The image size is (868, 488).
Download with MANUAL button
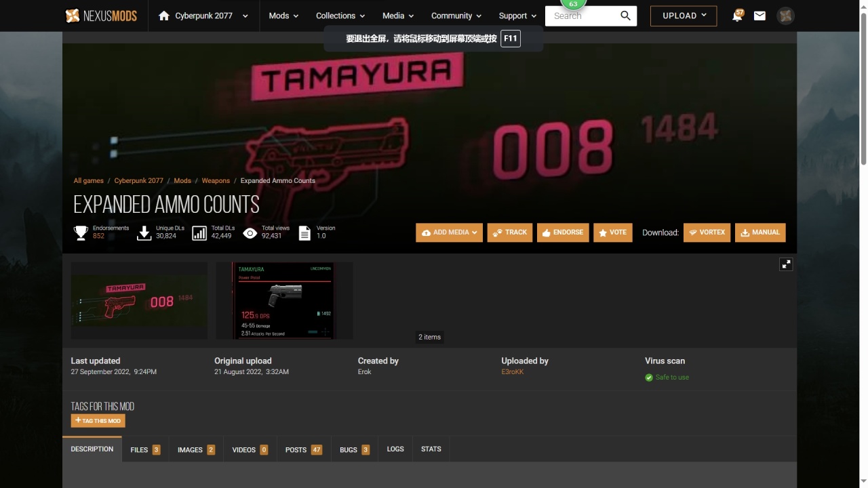pyautogui.click(x=760, y=232)
